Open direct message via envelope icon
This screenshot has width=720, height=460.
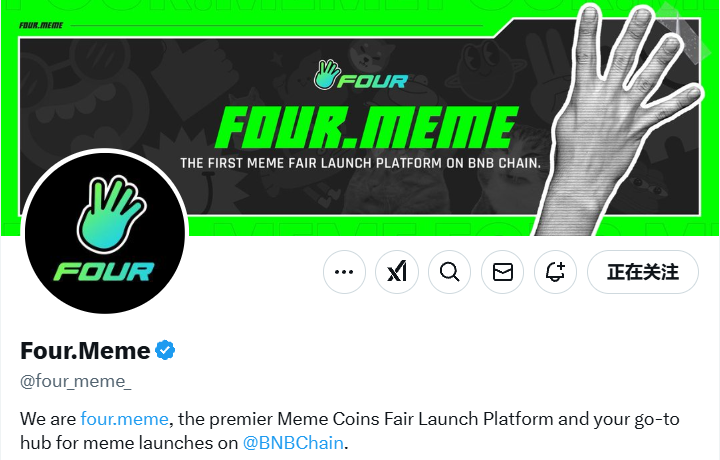pos(503,272)
